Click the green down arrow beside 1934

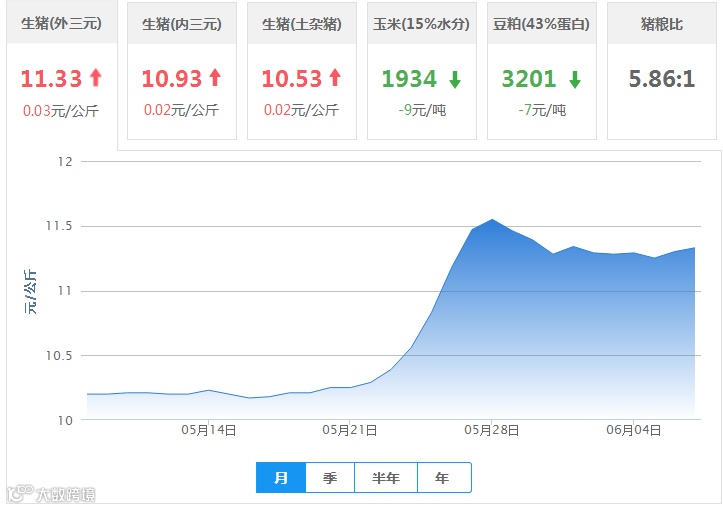tap(455, 79)
